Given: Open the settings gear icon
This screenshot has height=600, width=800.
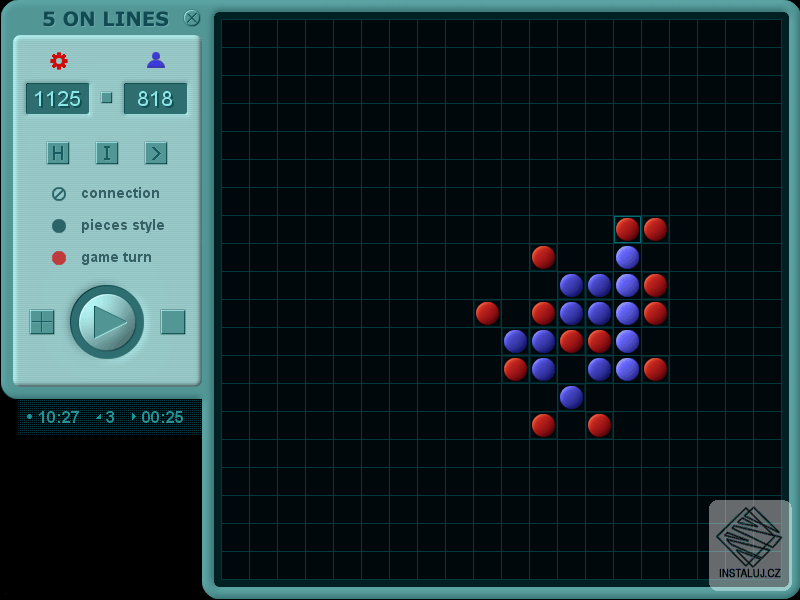Looking at the screenshot, I should (x=60, y=61).
